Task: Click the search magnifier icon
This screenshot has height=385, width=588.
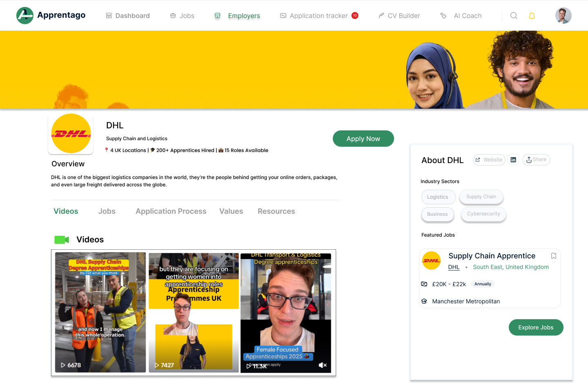Action: (514, 16)
